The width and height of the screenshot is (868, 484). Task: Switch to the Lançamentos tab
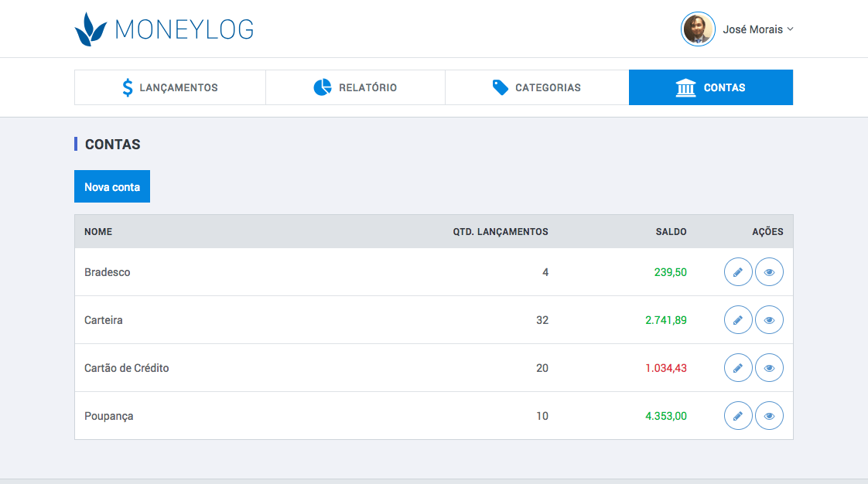point(170,87)
